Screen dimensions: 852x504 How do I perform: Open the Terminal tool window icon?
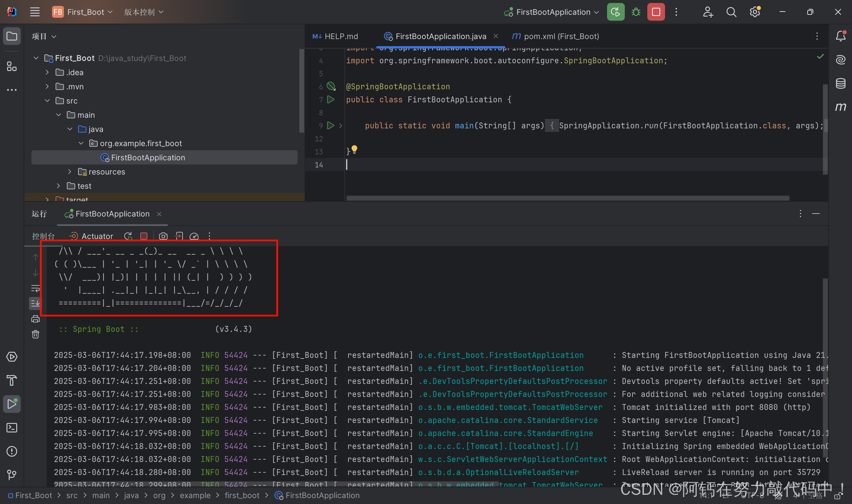click(12, 428)
